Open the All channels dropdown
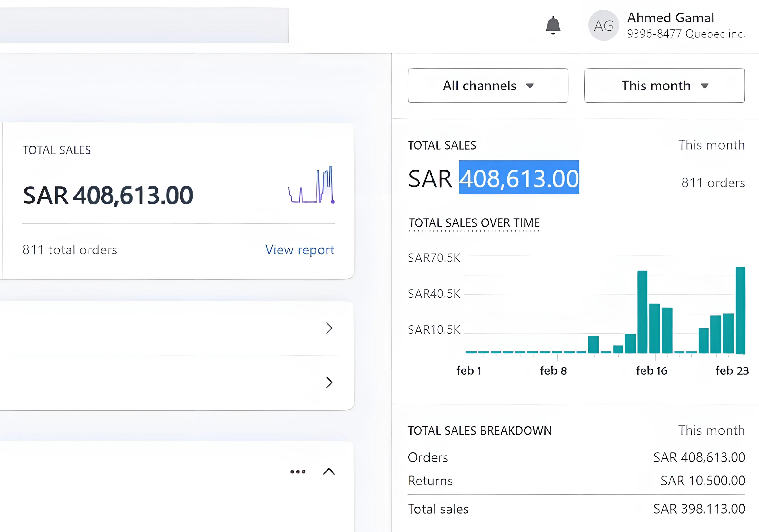 click(488, 86)
